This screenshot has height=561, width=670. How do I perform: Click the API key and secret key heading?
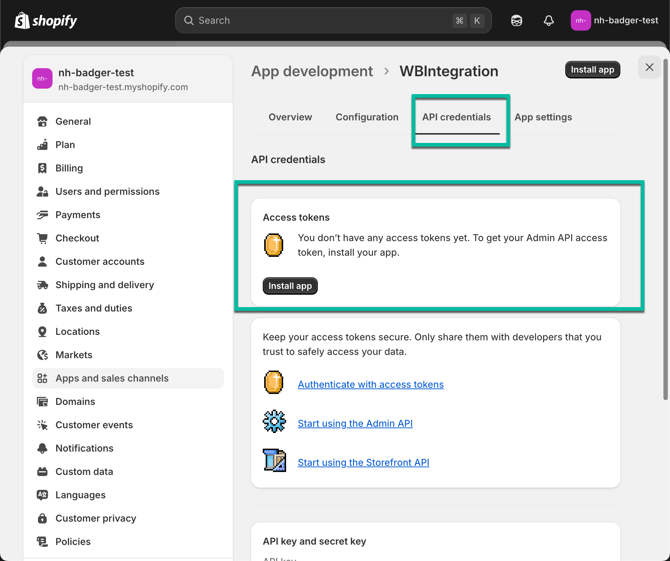coord(314,541)
